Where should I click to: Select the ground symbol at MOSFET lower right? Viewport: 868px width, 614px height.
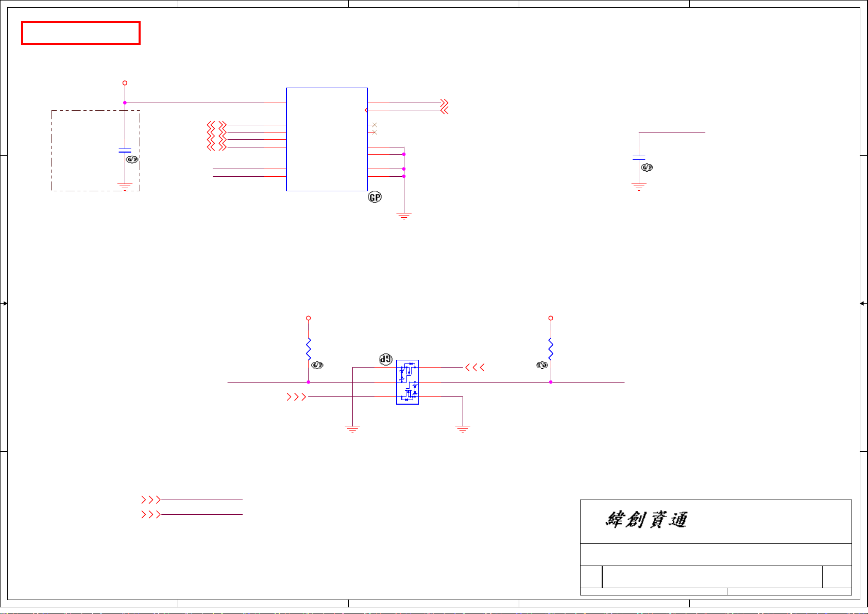coord(463,429)
